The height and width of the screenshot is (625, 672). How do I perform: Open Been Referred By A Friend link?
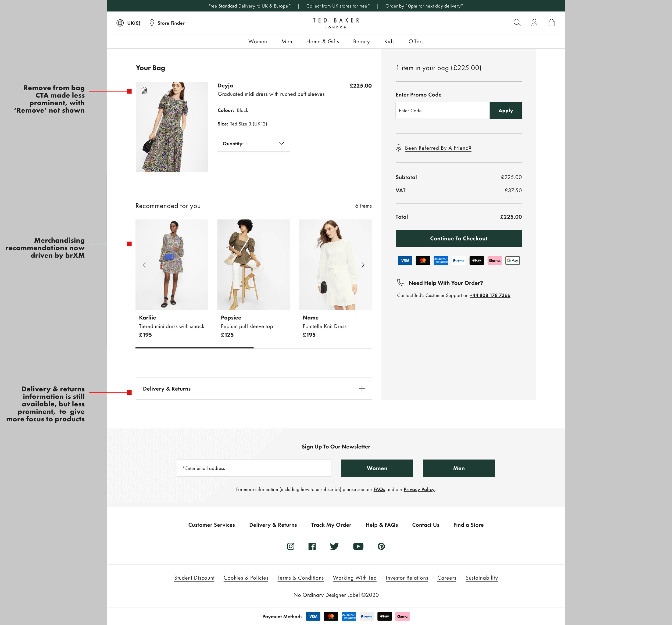click(x=438, y=148)
